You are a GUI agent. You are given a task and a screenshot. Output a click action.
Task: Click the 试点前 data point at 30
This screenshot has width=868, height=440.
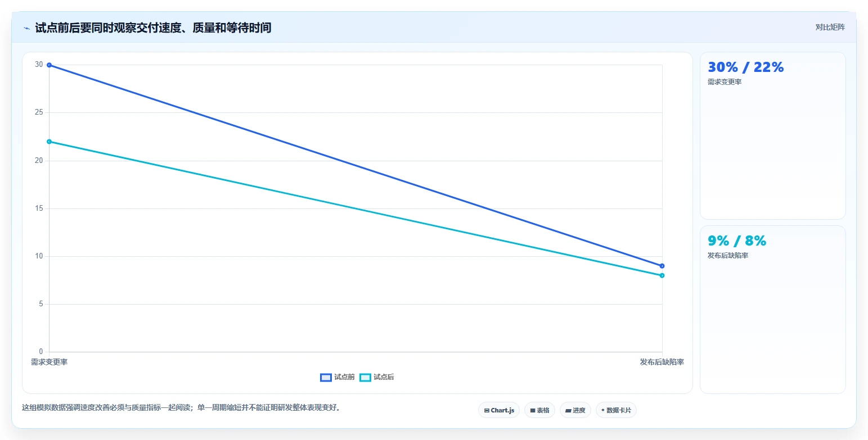coord(49,65)
